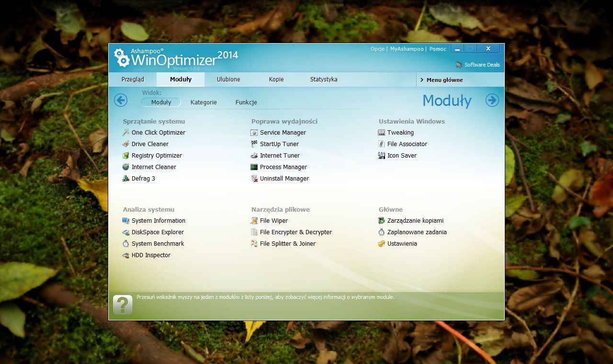This screenshot has width=613, height=364.
Task: Open the Opcje menu
Action: coord(377,49)
